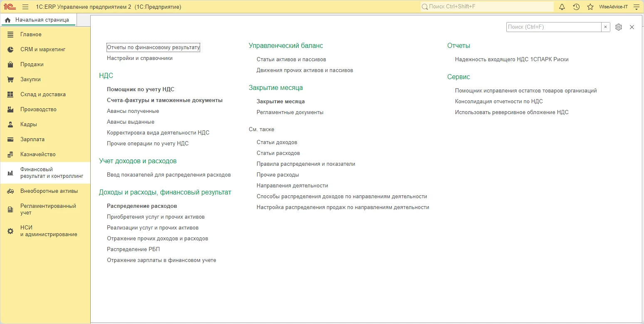
Task: Open Надежность входящего НДС 1СПАРК Риски
Action: click(x=512, y=60)
